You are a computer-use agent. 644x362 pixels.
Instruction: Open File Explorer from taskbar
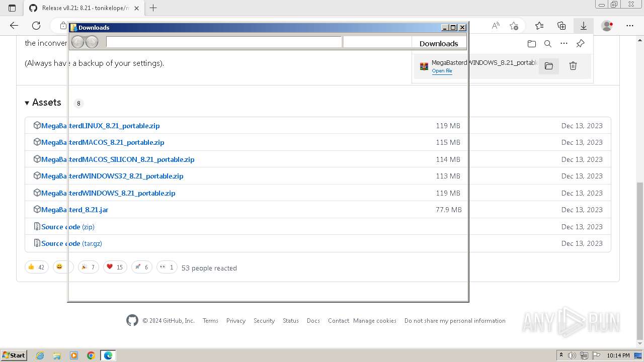click(57, 355)
